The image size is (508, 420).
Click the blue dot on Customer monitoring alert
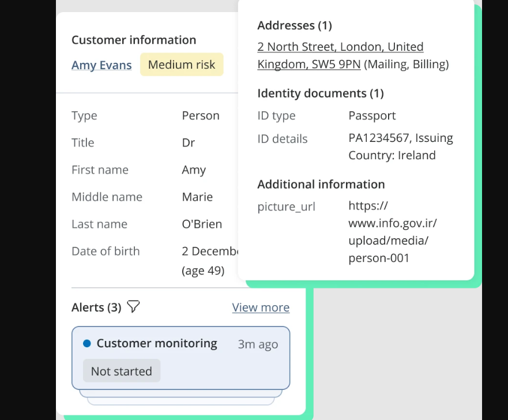click(x=87, y=344)
